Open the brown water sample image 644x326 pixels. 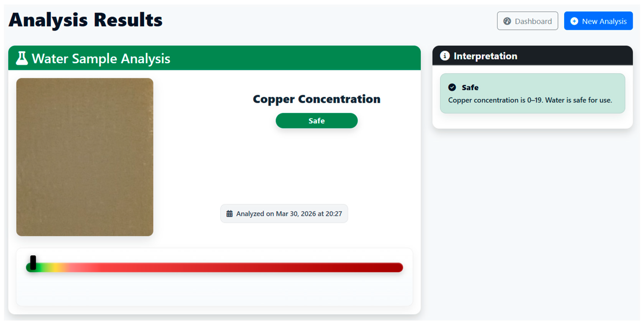click(x=85, y=157)
